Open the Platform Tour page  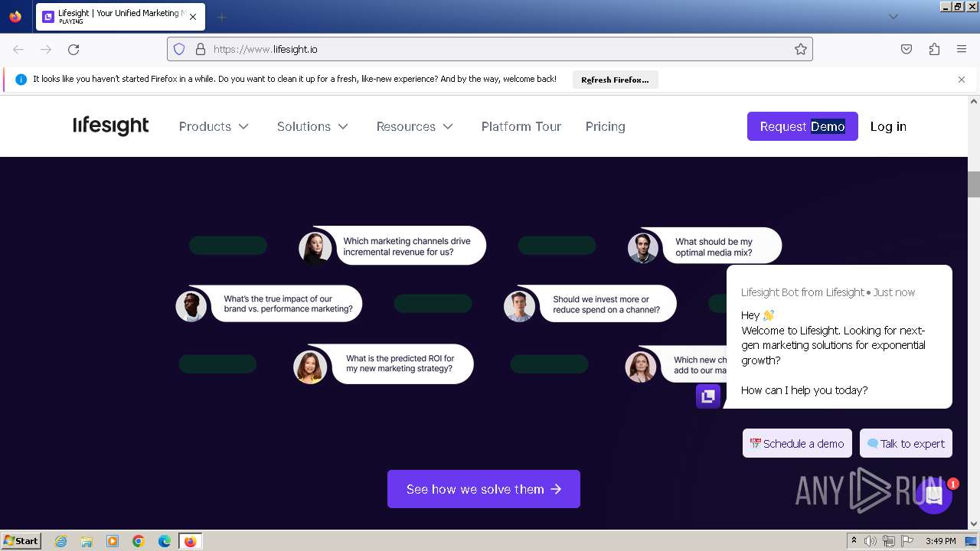(521, 126)
